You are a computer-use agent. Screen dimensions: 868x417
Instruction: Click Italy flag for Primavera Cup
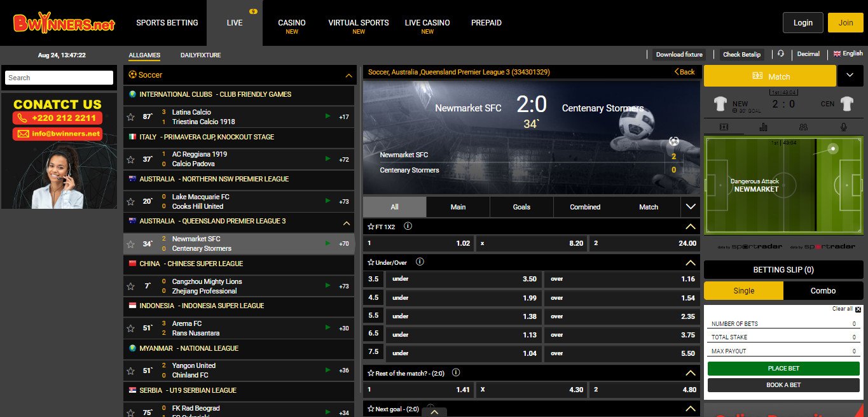tap(132, 137)
